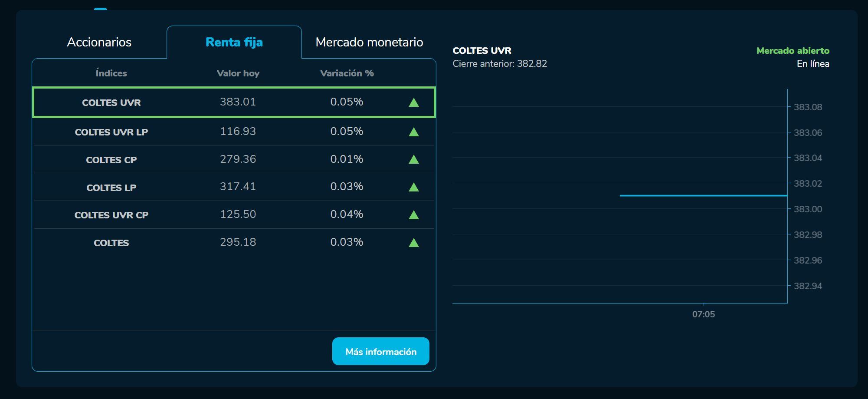Viewport: 868px width, 399px height.
Task: Select the COLTES CP index name
Action: [111, 160]
